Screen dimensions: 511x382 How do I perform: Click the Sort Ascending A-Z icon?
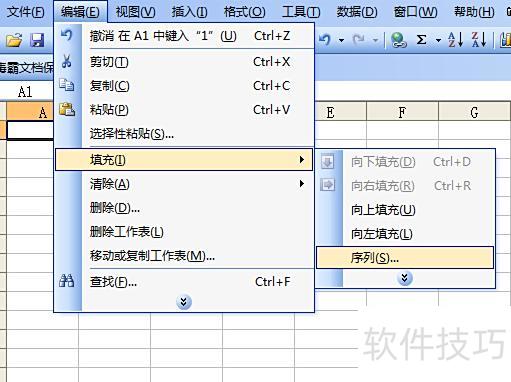tap(455, 40)
